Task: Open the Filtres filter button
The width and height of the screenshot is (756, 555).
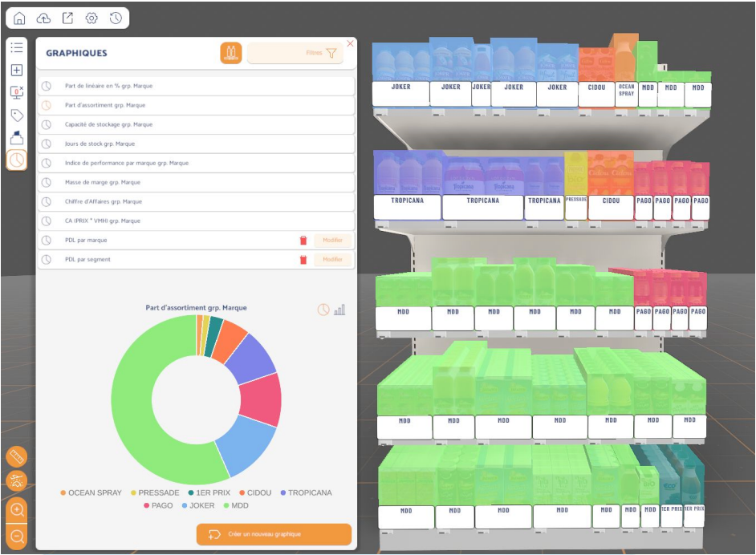Action: click(x=295, y=53)
